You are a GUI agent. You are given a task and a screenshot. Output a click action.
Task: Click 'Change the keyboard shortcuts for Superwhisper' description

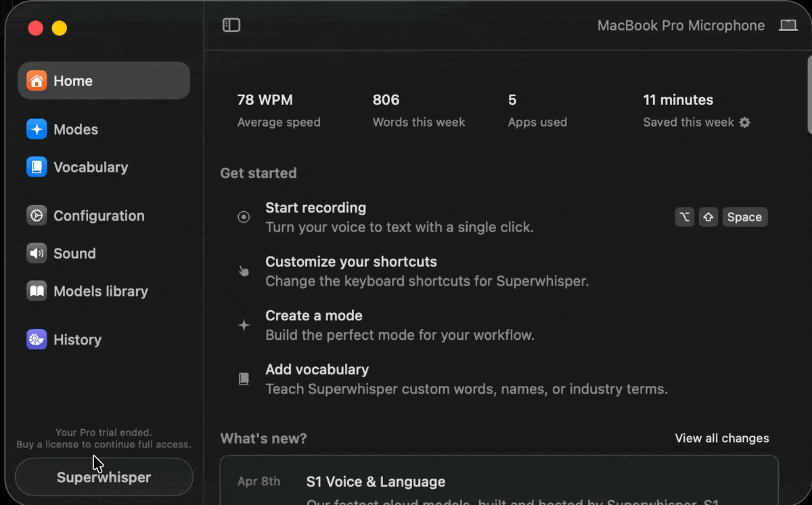coord(427,281)
